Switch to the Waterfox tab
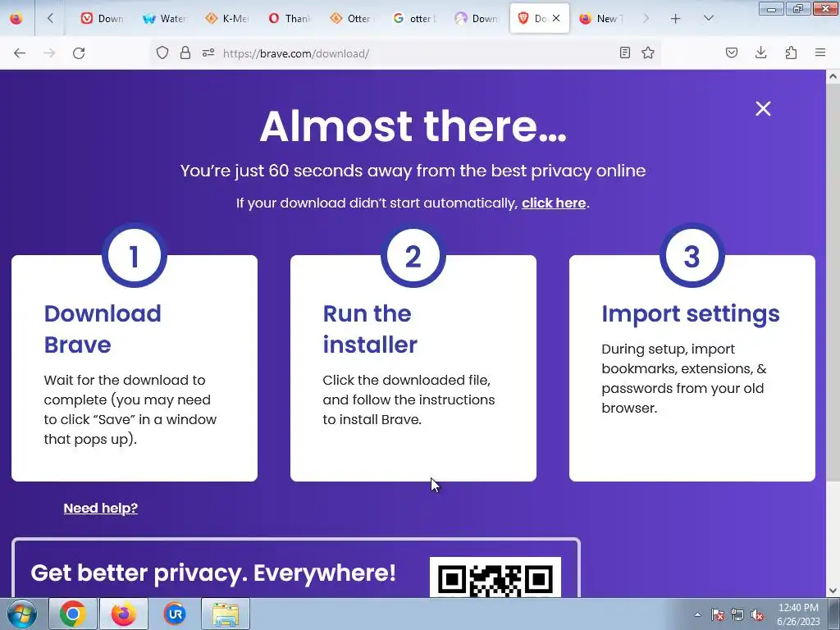The height and width of the screenshot is (630, 840). click(164, 18)
